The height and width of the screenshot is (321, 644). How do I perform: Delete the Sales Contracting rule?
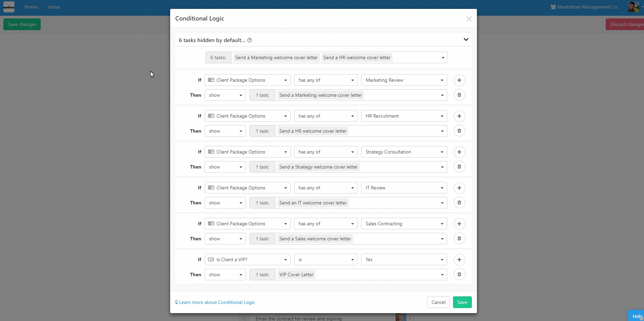[x=459, y=239]
